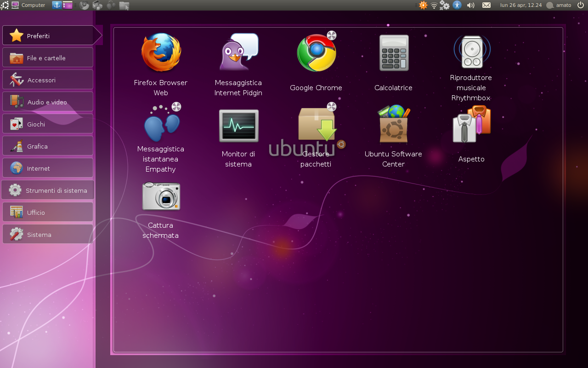Open the Calcolatrice app
Viewport: 588px width, 368px height.
click(393, 52)
